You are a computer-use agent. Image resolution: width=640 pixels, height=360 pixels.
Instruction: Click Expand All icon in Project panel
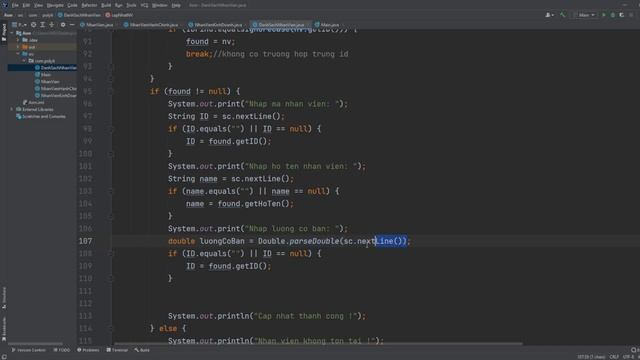pos(42,25)
